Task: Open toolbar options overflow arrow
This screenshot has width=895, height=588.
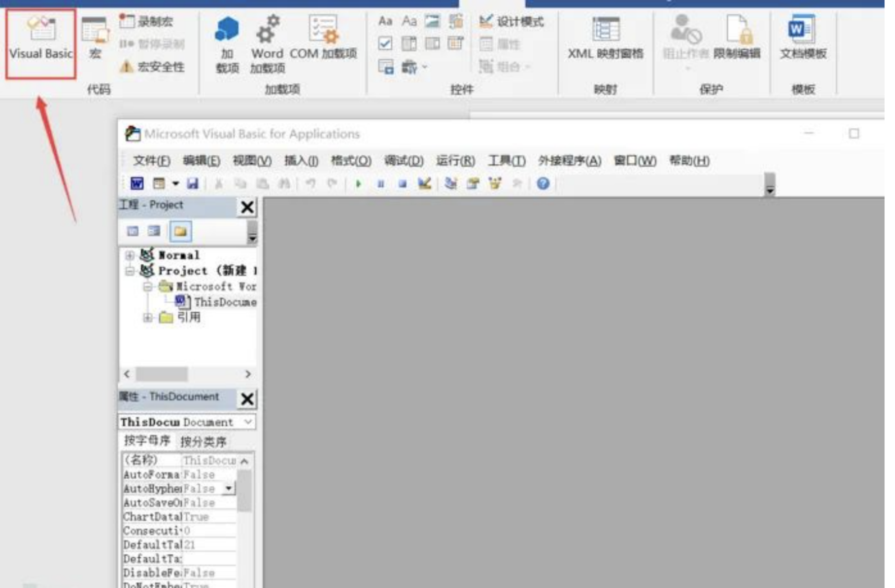Action: [770, 186]
